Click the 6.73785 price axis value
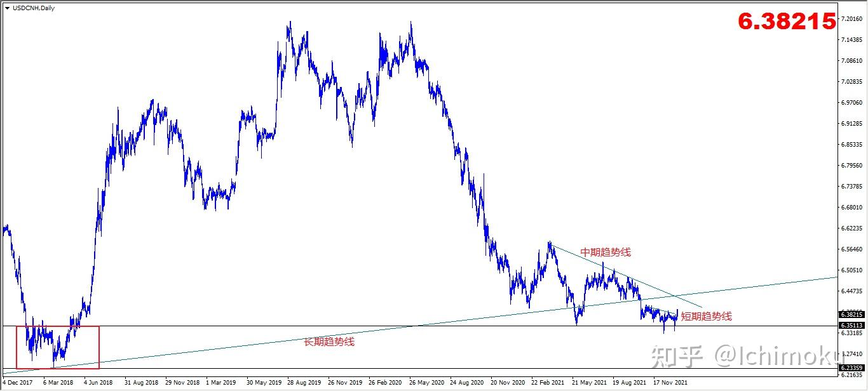The width and height of the screenshot is (868, 391). click(x=851, y=187)
